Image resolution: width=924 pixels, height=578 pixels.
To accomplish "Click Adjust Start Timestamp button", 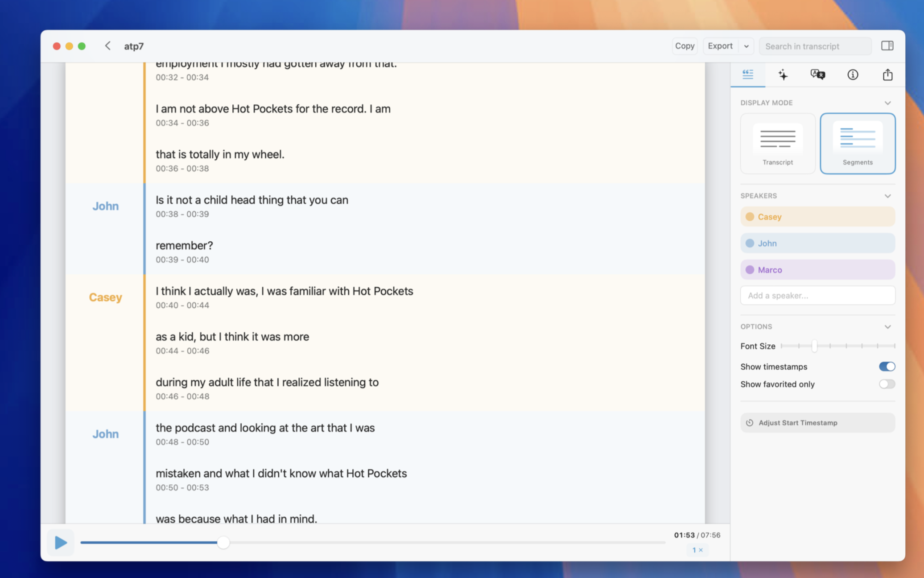I will pos(817,423).
